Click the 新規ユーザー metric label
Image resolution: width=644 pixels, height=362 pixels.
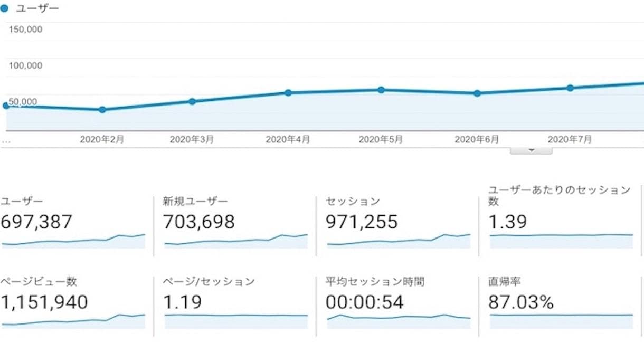(x=195, y=202)
